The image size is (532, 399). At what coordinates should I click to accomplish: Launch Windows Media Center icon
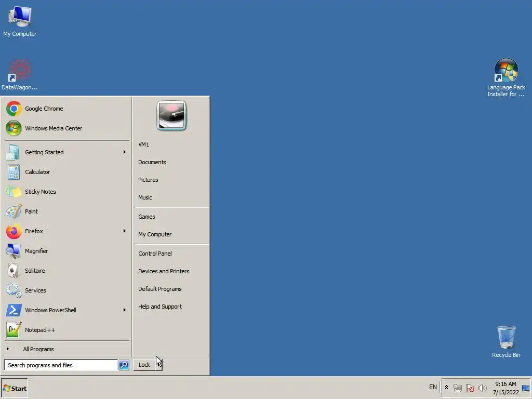click(x=14, y=128)
